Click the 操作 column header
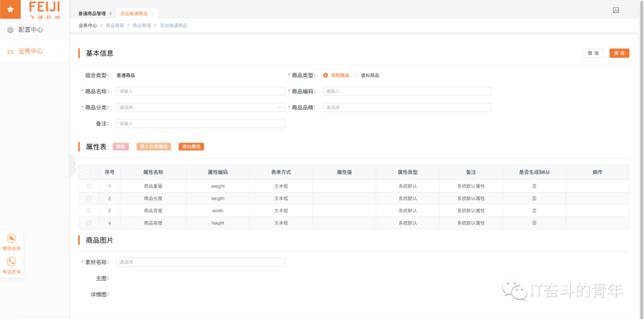The height and width of the screenshot is (319, 644). (597, 172)
